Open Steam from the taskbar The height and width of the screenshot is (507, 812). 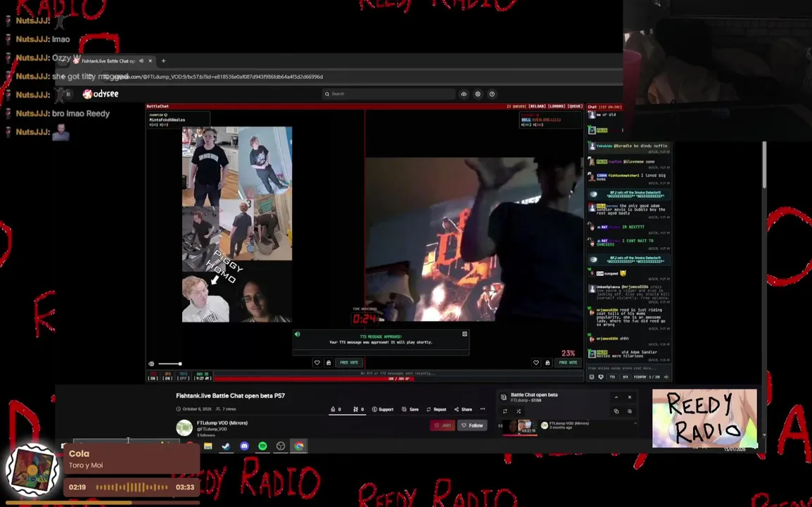[227, 446]
